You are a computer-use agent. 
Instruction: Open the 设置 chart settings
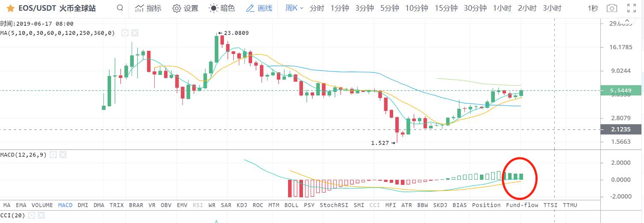(x=185, y=8)
